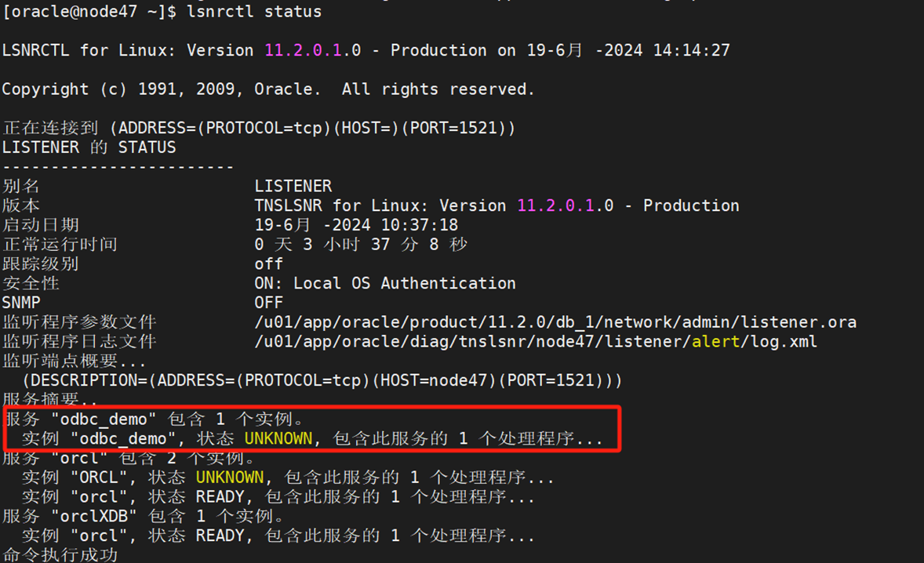Click the 'lsnrctl status' command text
The height and width of the screenshot is (563, 924).
point(254,11)
